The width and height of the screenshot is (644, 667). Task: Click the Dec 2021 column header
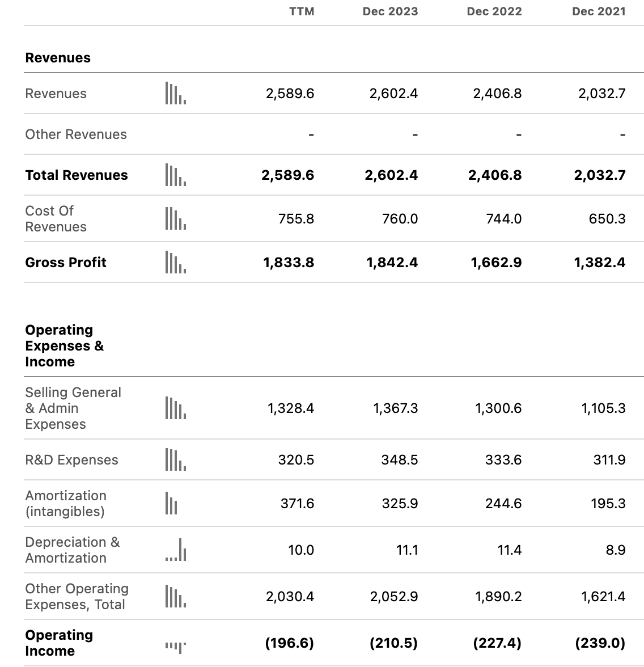point(599,11)
